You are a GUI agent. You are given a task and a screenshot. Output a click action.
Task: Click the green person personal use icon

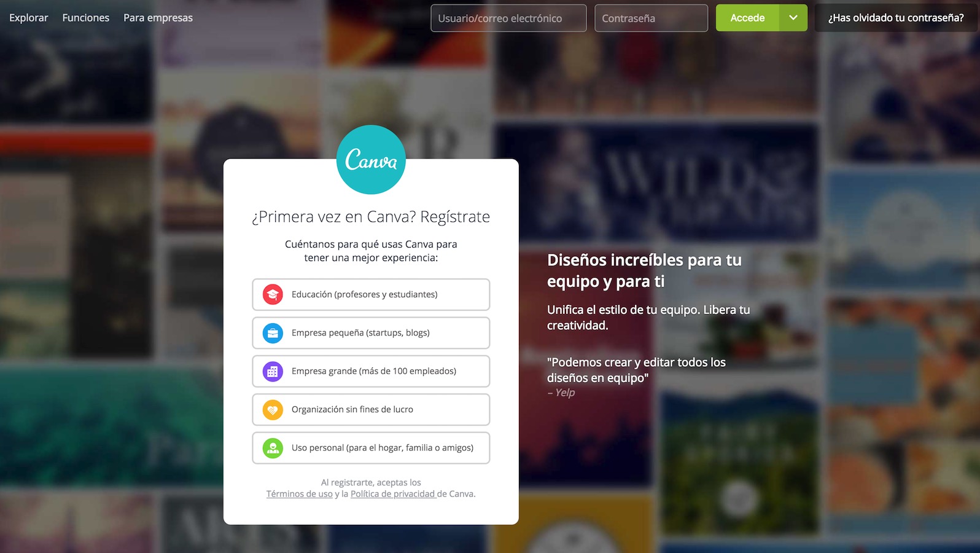[x=273, y=448]
